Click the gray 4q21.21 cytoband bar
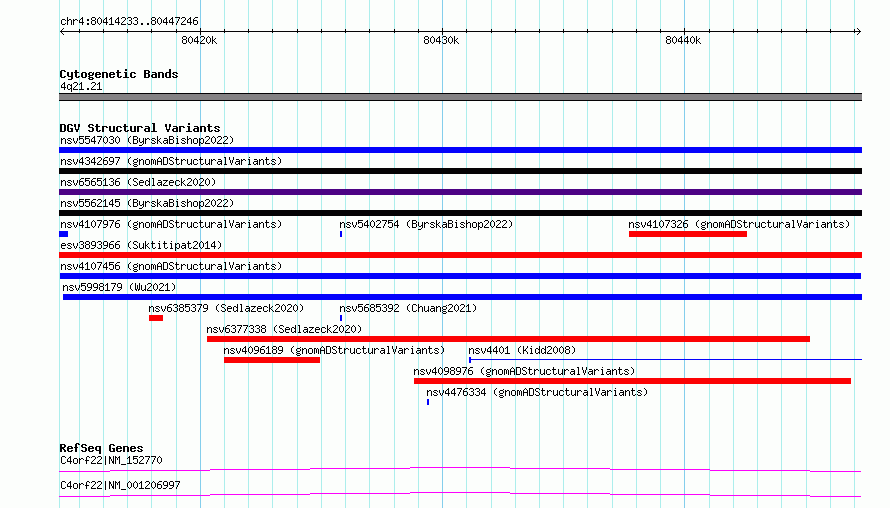890x508 pixels. pyautogui.click(x=460, y=97)
